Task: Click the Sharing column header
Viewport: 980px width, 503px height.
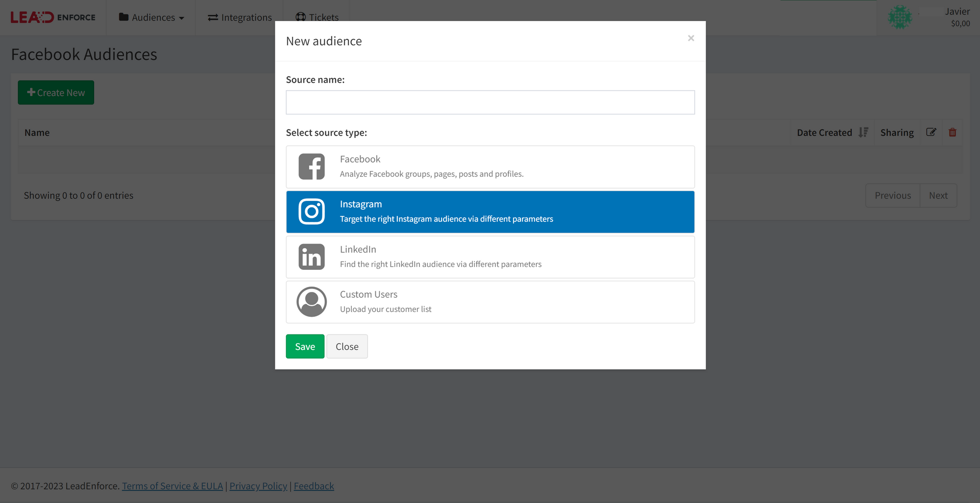Action: point(897,133)
